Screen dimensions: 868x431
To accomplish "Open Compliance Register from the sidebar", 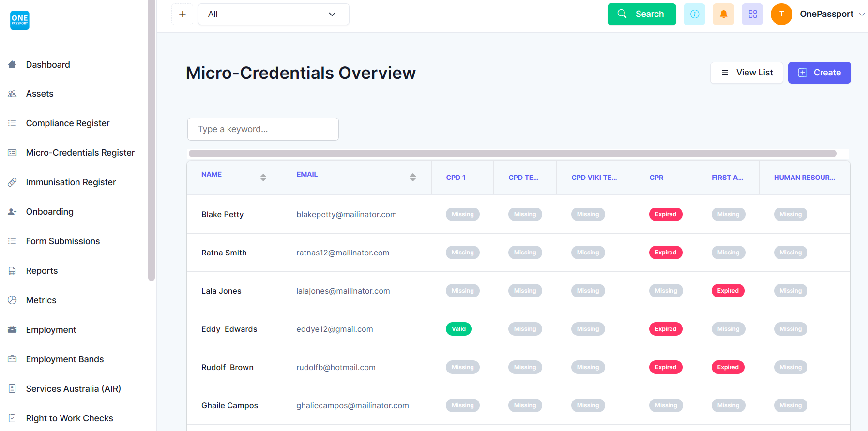I will click(x=68, y=123).
